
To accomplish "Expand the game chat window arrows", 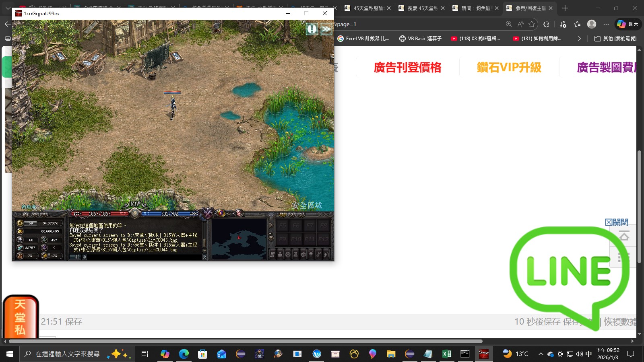I will coord(204,257).
